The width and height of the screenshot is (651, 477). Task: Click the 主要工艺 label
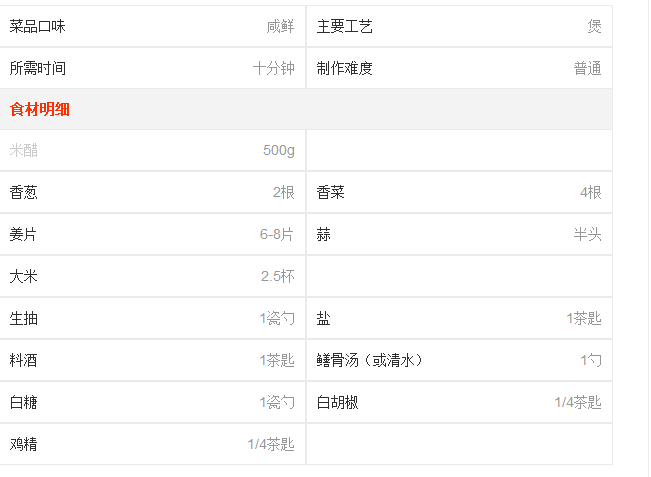pyautogui.click(x=344, y=26)
